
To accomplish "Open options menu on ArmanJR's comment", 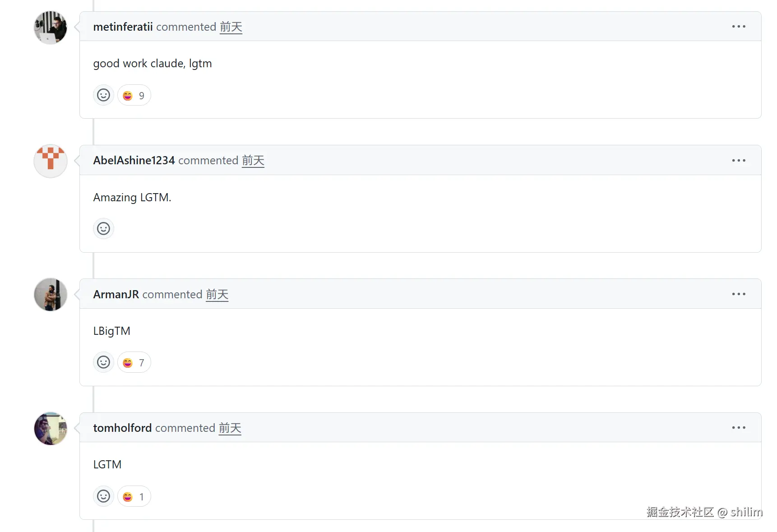I will click(739, 294).
